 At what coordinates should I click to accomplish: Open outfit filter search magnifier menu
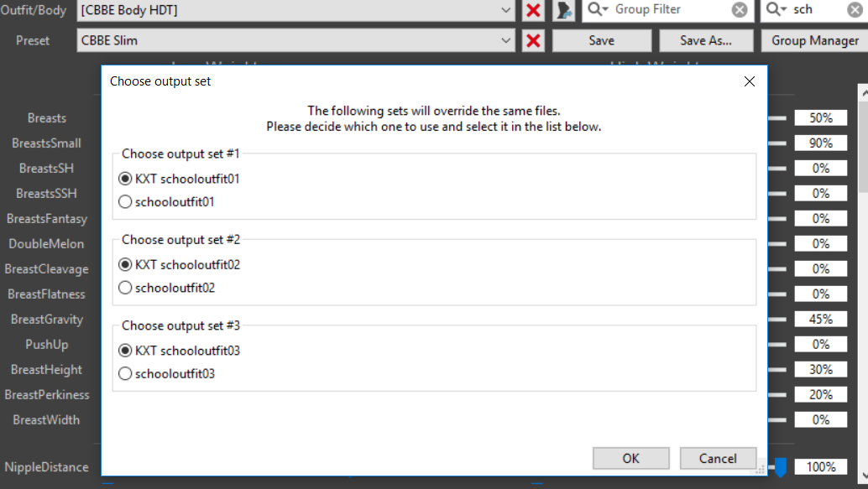[x=776, y=9]
